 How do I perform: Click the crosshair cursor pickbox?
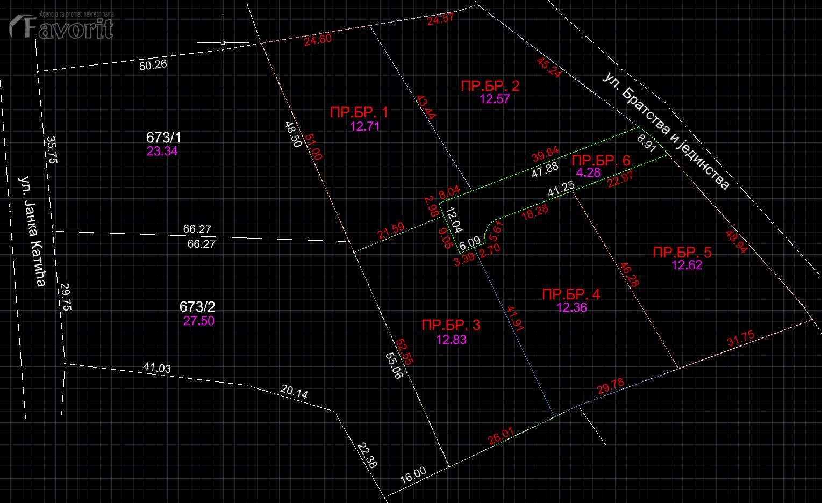coord(223,42)
